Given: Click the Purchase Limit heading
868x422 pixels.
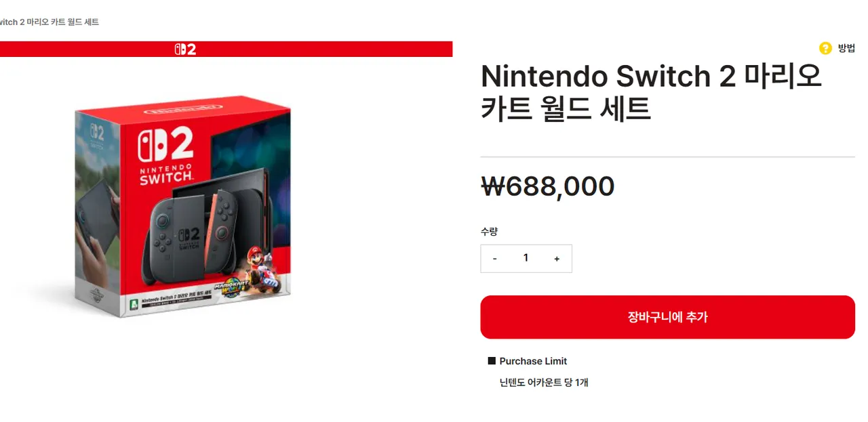Looking at the screenshot, I should point(533,361).
